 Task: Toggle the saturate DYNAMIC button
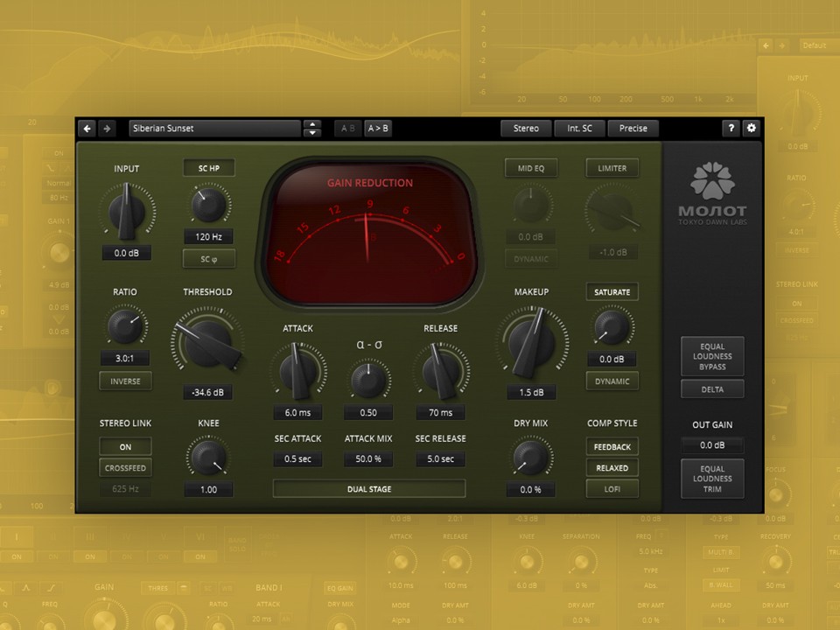click(x=612, y=381)
